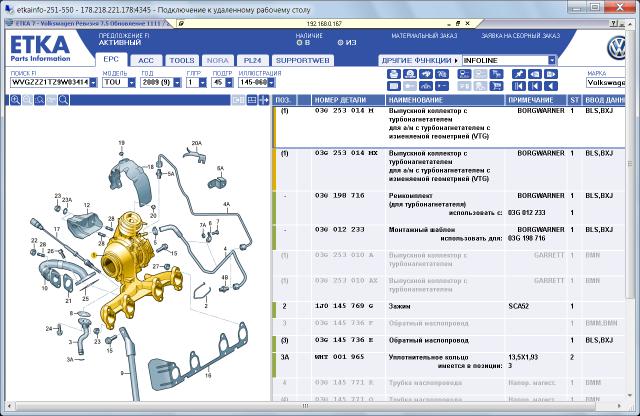Image resolution: width=640 pixels, height=416 pixels.
Task: Click the window icon below the printer icon
Action: (x=394, y=86)
